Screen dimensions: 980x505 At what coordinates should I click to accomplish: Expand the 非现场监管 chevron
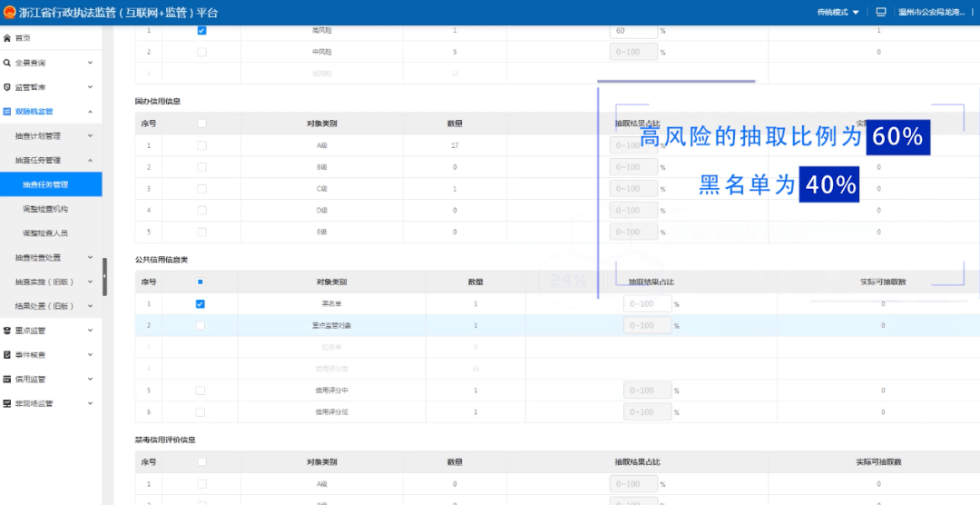tap(91, 403)
